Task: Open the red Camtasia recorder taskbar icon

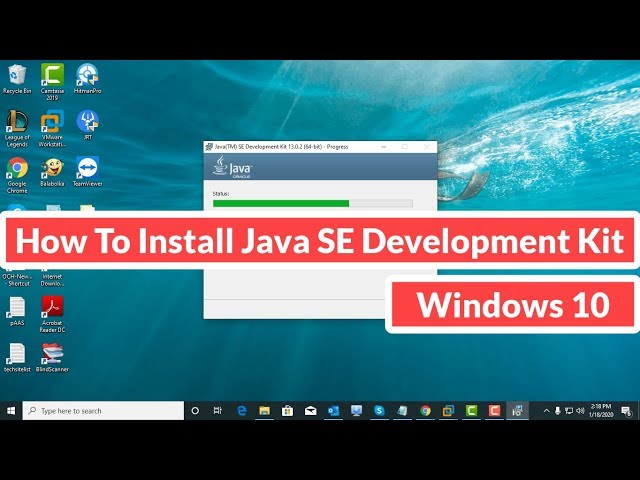Action: [x=494, y=411]
